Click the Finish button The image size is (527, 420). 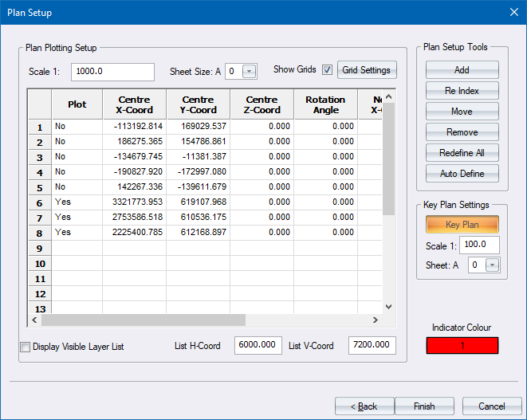click(x=424, y=406)
